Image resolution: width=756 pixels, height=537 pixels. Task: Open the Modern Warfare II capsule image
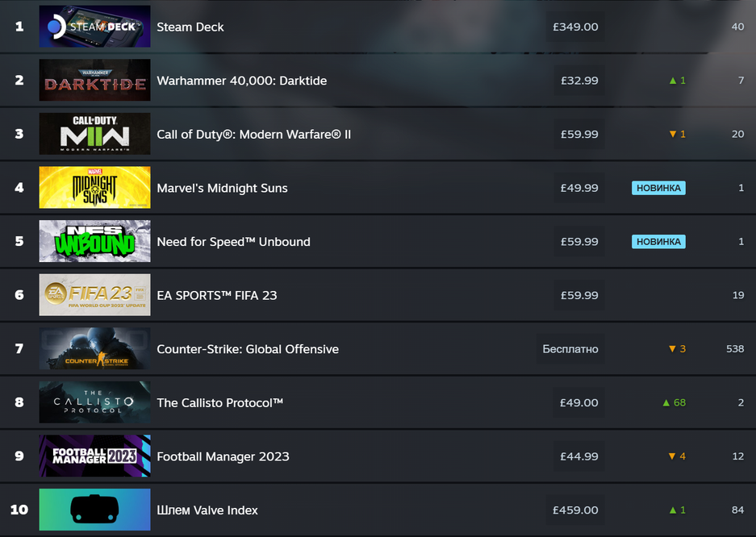click(x=94, y=134)
